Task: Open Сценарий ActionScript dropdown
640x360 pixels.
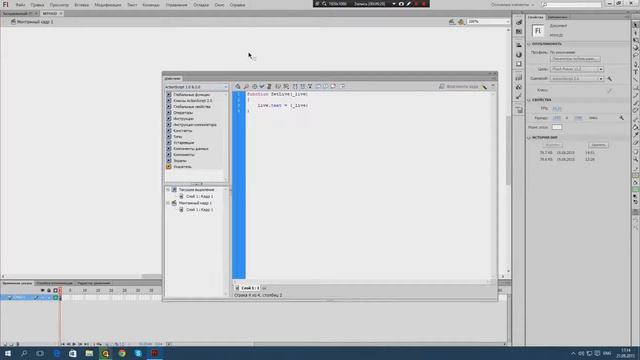Action: 577,78
